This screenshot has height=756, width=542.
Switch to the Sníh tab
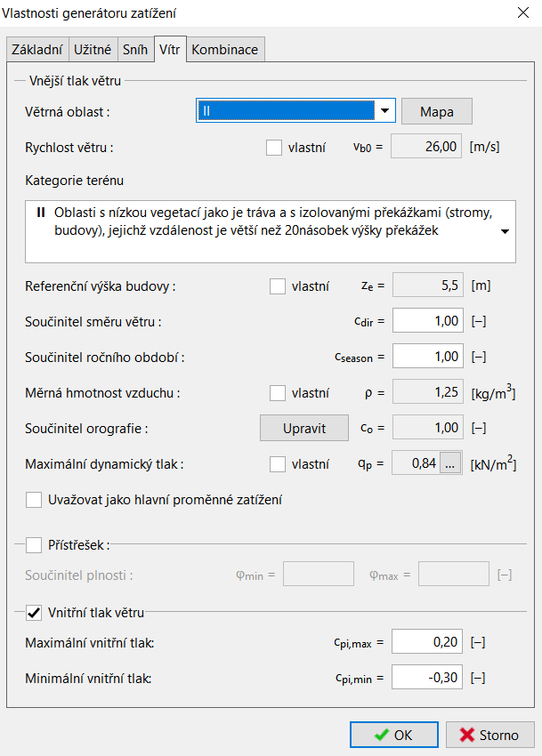click(x=135, y=49)
